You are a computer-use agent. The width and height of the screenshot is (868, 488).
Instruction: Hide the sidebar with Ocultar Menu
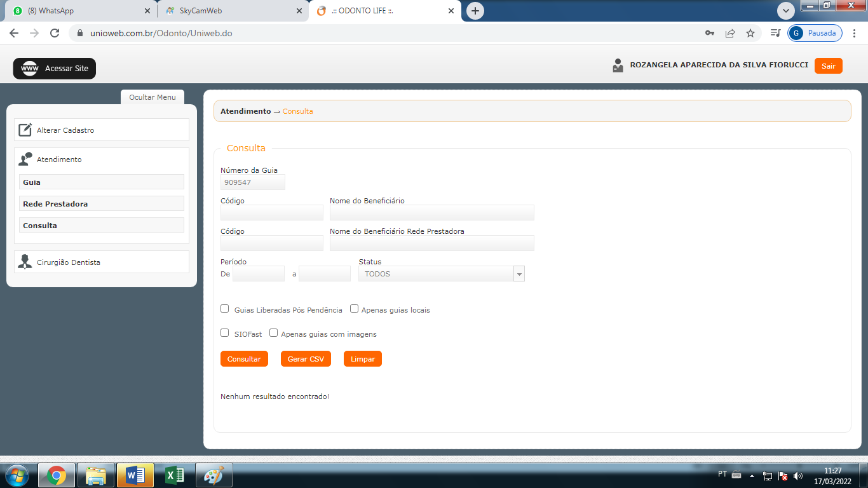coord(153,97)
